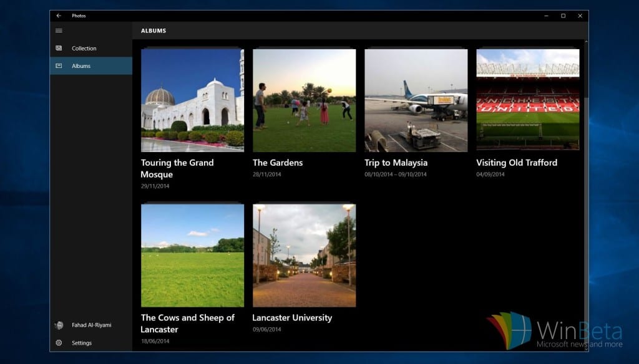Viewport: 639px width, 364px height.
Task: Click the date 09/06/2014
Action: coord(267,329)
